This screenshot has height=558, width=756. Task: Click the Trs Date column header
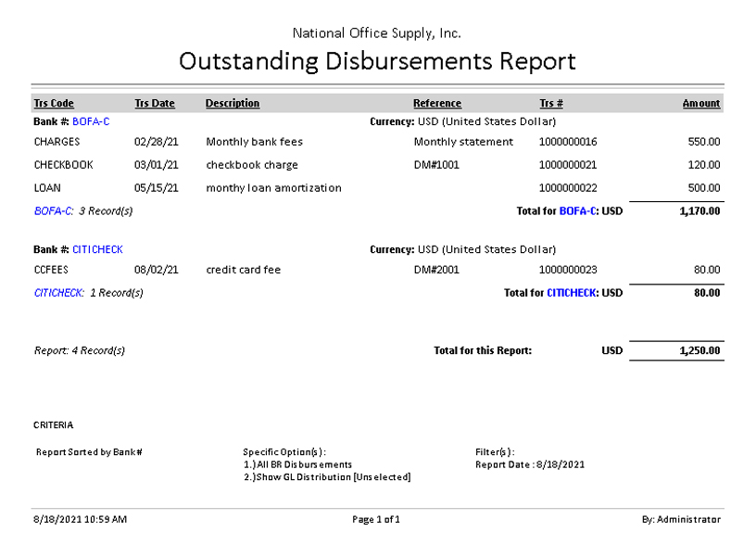pos(155,104)
